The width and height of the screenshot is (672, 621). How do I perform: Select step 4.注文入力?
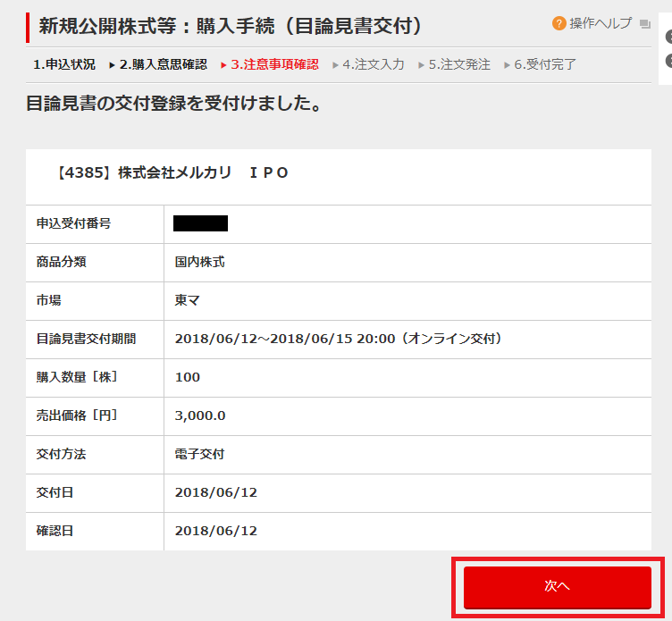pos(374,64)
